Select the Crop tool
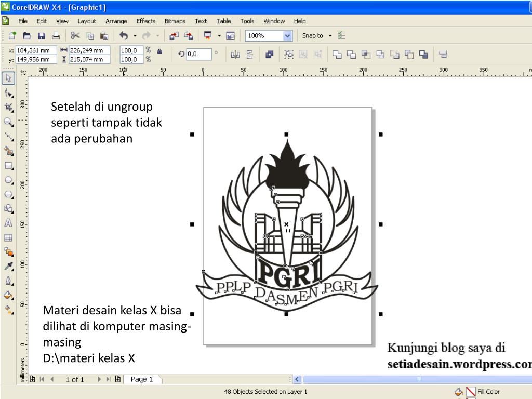 click(x=8, y=108)
